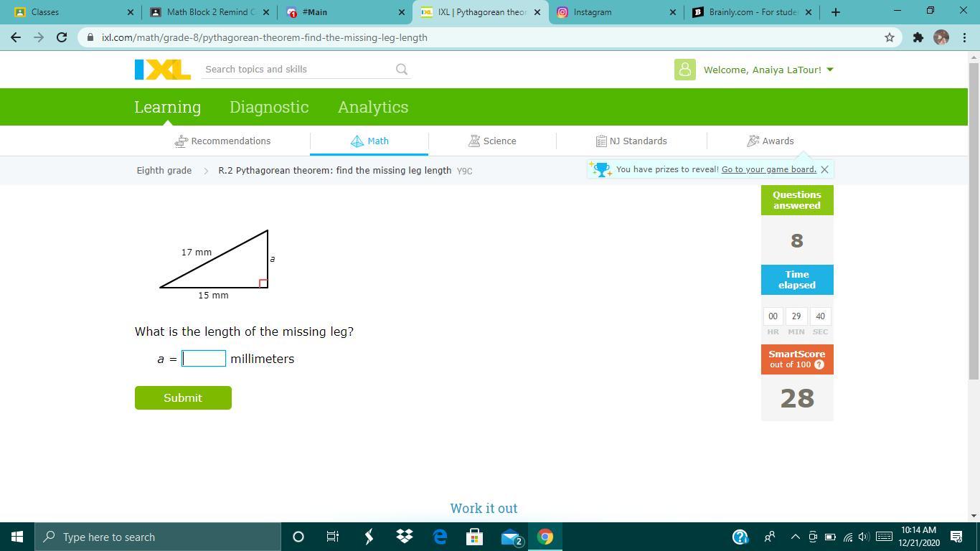Click the SmartScore help question mark
This screenshot has height=551, width=980.
(x=819, y=364)
